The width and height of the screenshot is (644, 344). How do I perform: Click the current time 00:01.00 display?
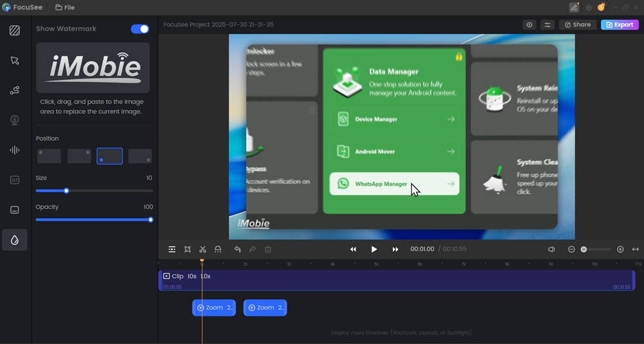click(422, 249)
